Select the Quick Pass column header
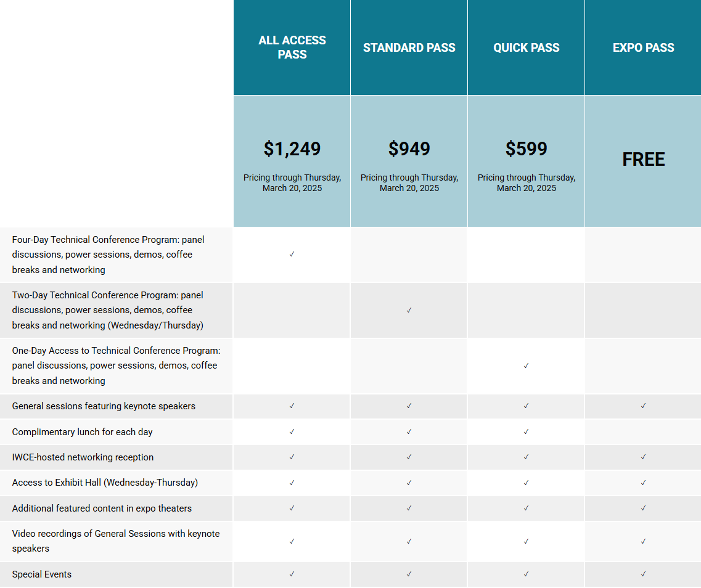701x588 pixels. click(527, 47)
